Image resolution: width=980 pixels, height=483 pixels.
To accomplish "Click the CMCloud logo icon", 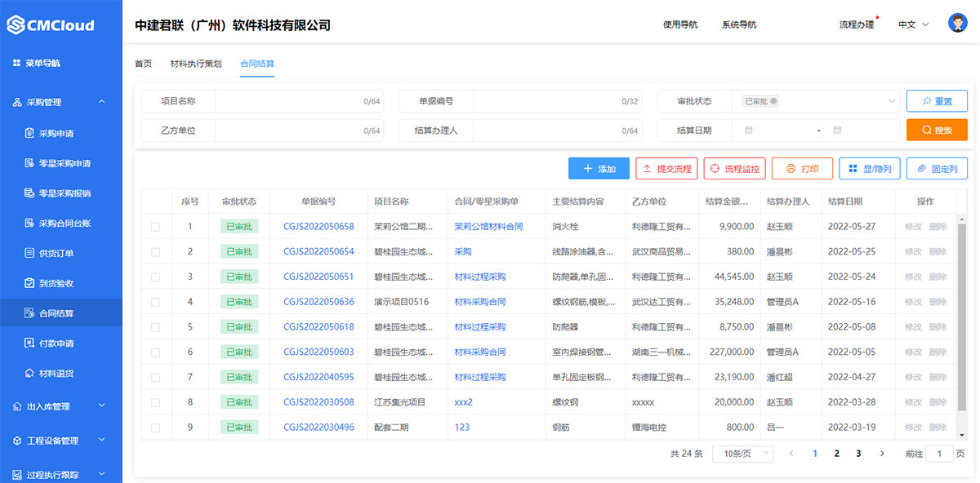I will 16,25.
